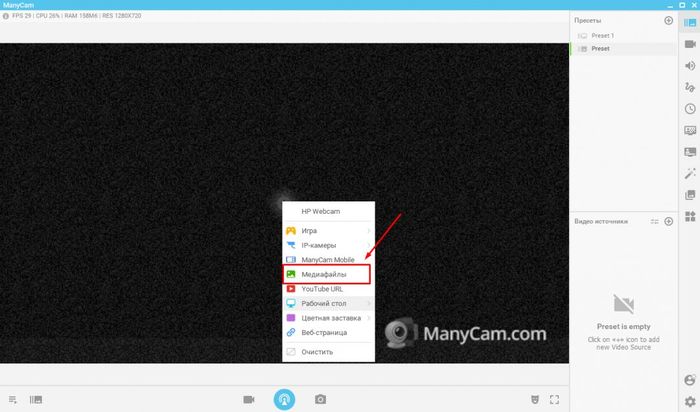Take a snapshot with photo camera icon
This screenshot has height=412, width=700.
coord(320,399)
